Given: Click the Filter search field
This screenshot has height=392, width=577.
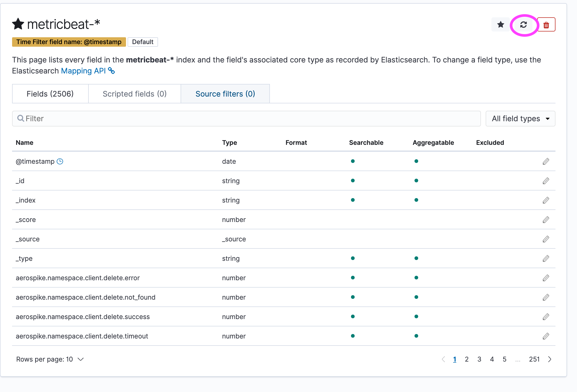Looking at the screenshot, I should click(x=246, y=119).
